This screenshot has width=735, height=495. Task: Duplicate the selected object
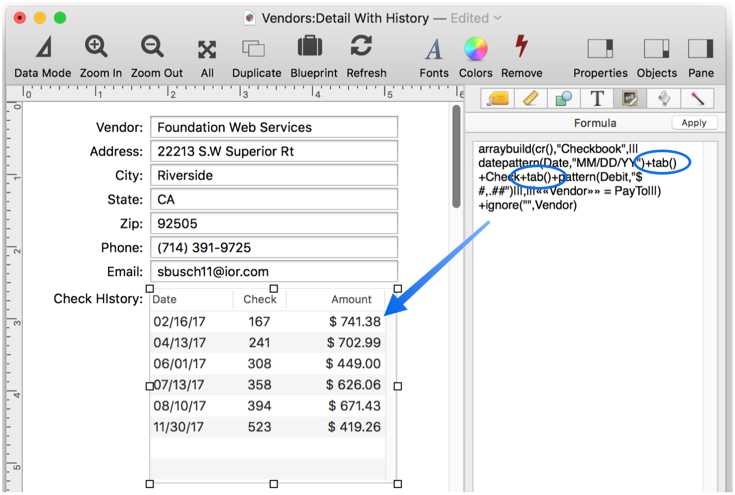tap(254, 49)
